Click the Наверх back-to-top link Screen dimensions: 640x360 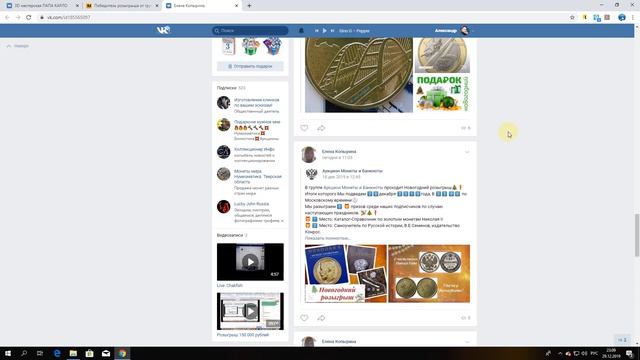point(18,46)
